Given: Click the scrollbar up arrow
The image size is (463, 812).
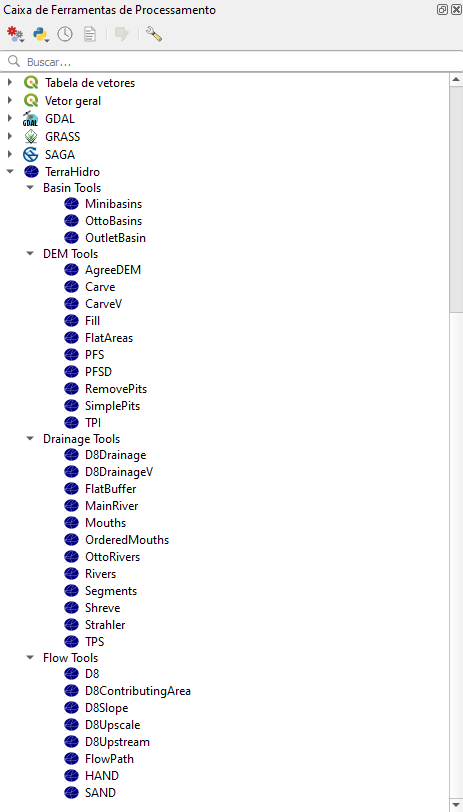Looking at the screenshot, I should click(456, 80).
